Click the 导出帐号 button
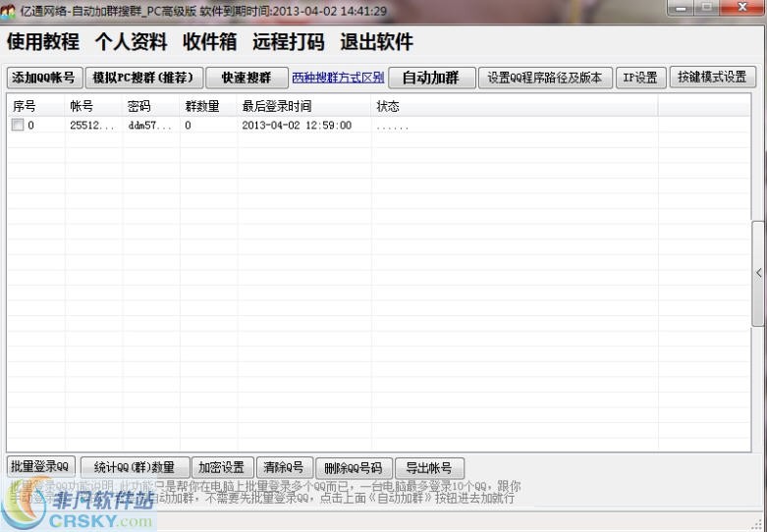Screen dimensions: 767x532 coord(429,468)
